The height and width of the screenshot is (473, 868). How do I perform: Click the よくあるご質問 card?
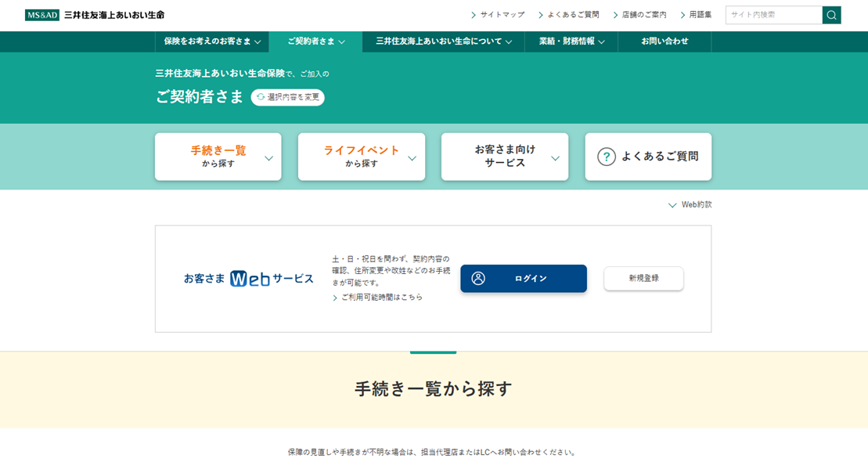[648, 157]
